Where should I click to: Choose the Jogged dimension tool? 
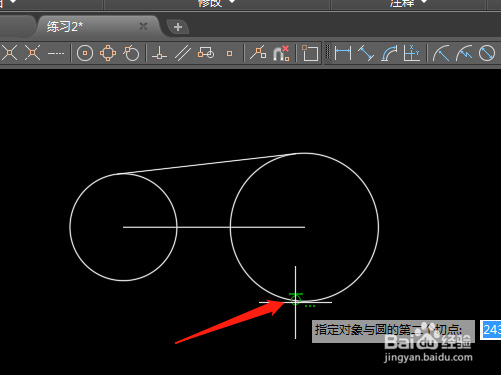pyautogui.click(x=464, y=53)
